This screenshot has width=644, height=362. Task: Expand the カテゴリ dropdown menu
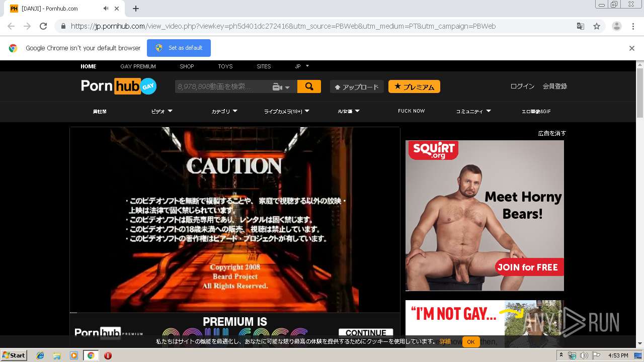[x=224, y=112]
